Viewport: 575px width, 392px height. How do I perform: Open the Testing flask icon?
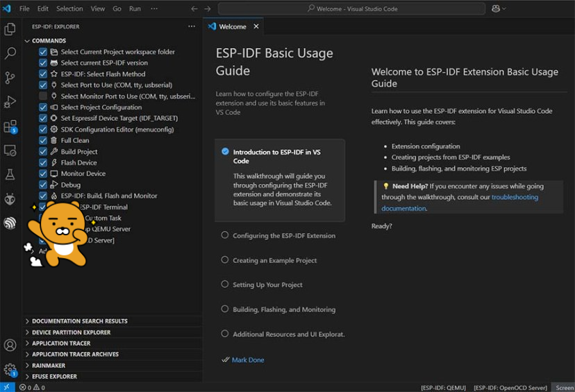coord(10,175)
